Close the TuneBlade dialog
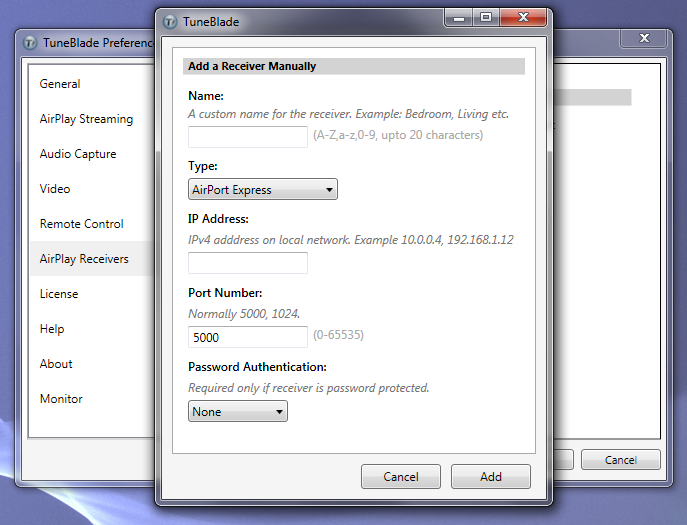 coord(523,18)
